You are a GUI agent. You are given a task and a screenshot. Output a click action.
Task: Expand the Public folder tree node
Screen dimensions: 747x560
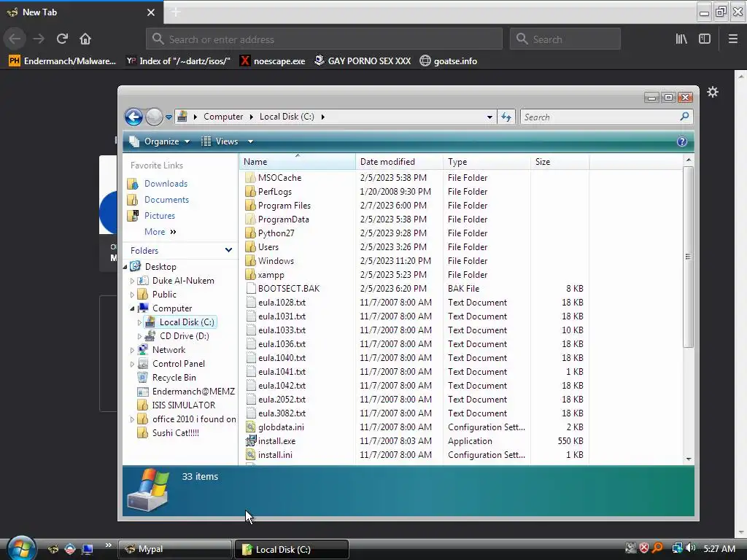[x=133, y=295]
